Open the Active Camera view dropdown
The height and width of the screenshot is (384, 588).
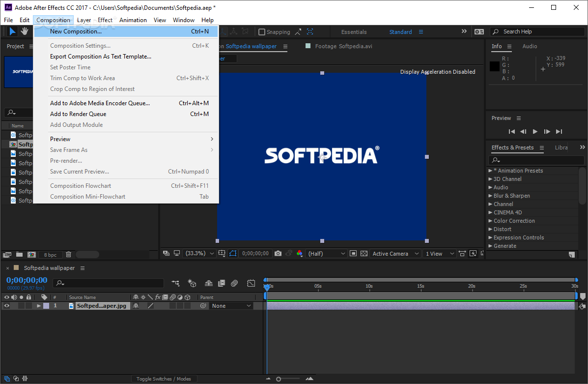395,254
